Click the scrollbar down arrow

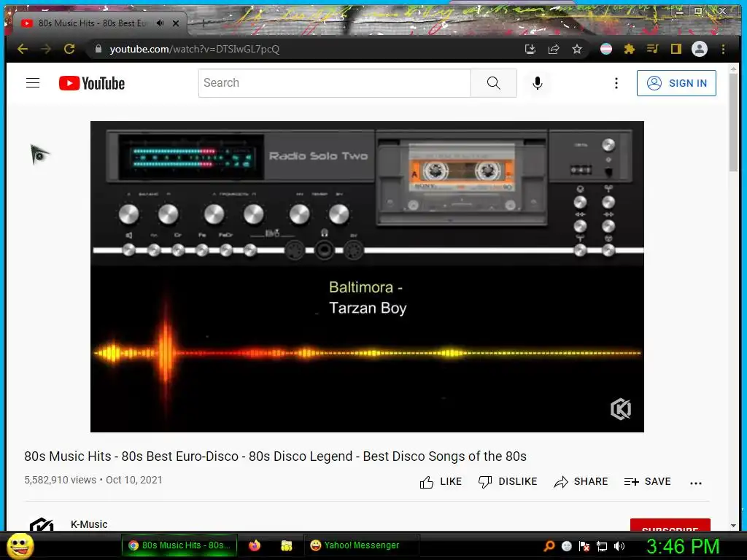(x=733, y=526)
